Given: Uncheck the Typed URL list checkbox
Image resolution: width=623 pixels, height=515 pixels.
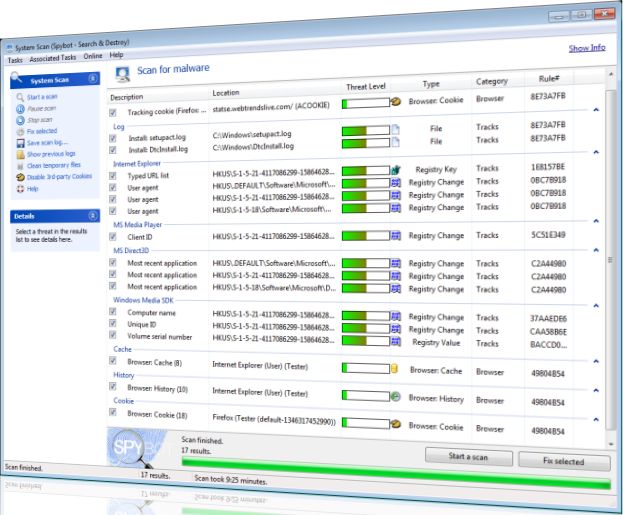Looking at the screenshot, I should (113, 176).
